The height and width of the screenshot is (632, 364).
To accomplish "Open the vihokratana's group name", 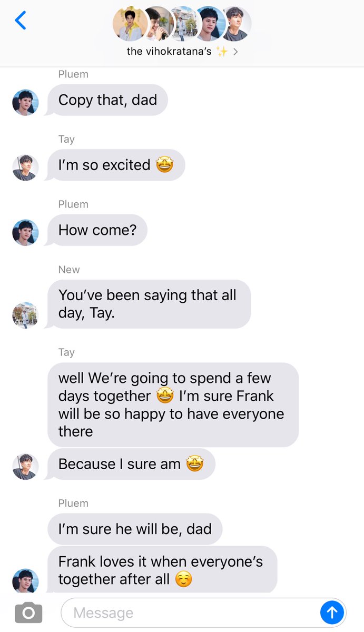I will click(170, 52).
